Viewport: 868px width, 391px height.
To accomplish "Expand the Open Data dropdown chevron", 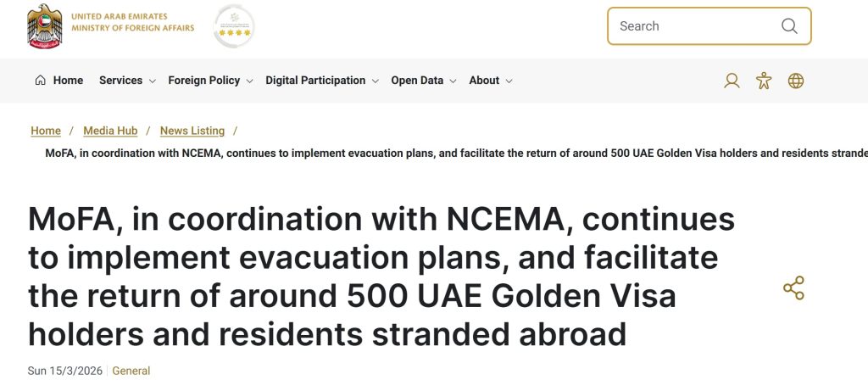I will (x=453, y=81).
